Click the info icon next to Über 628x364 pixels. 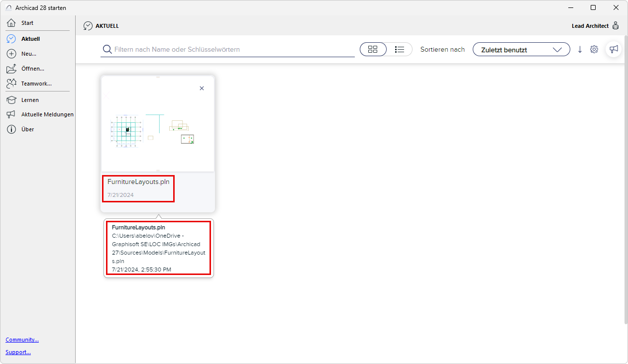(x=11, y=129)
